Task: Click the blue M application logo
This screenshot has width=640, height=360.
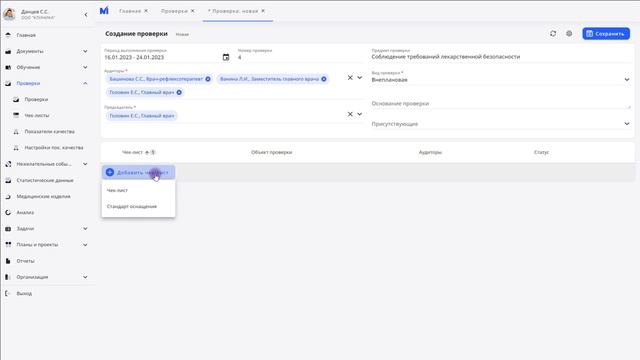Action: 104,11
